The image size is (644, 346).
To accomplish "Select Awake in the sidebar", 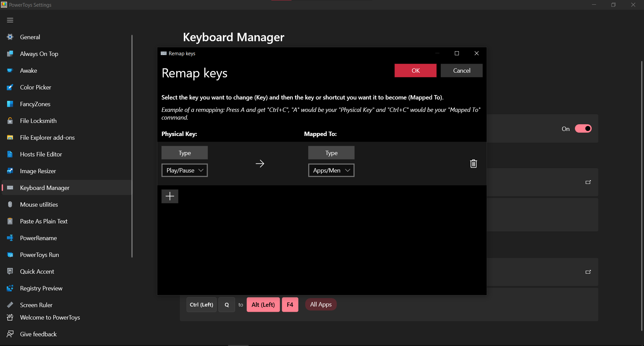I will tap(66, 70).
